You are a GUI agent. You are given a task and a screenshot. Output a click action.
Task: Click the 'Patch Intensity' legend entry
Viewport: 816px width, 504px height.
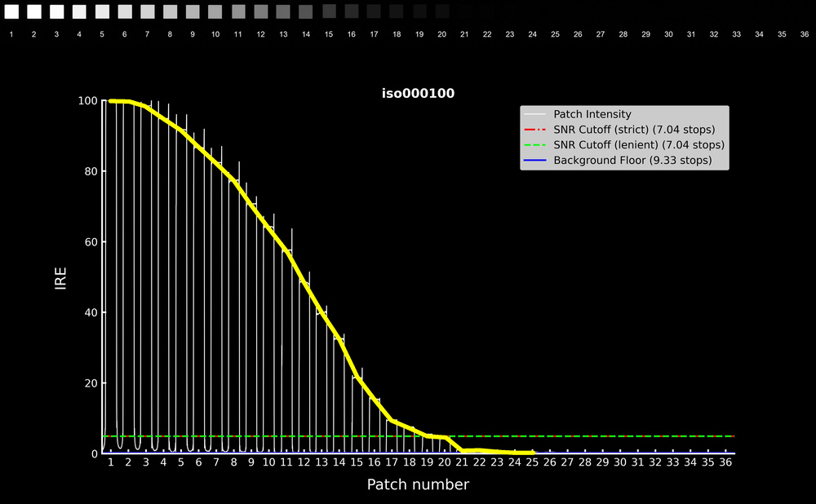point(592,114)
